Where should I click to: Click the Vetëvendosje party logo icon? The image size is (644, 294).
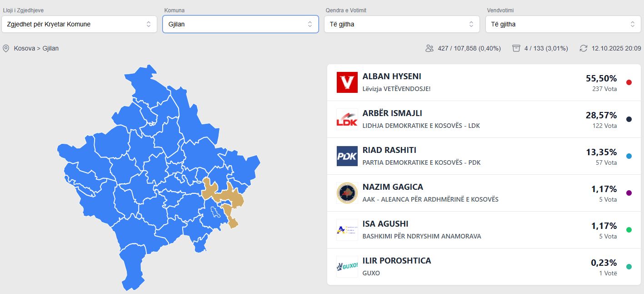point(347,82)
